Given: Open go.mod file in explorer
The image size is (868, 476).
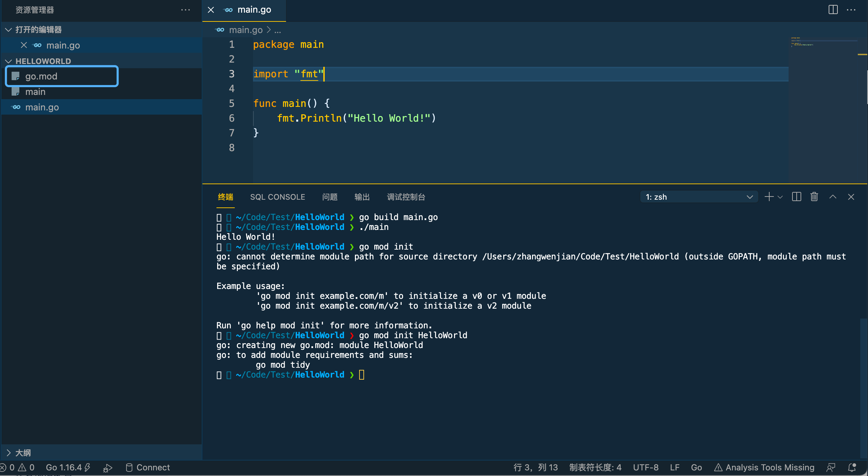Looking at the screenshot, I should coord(41,76).
